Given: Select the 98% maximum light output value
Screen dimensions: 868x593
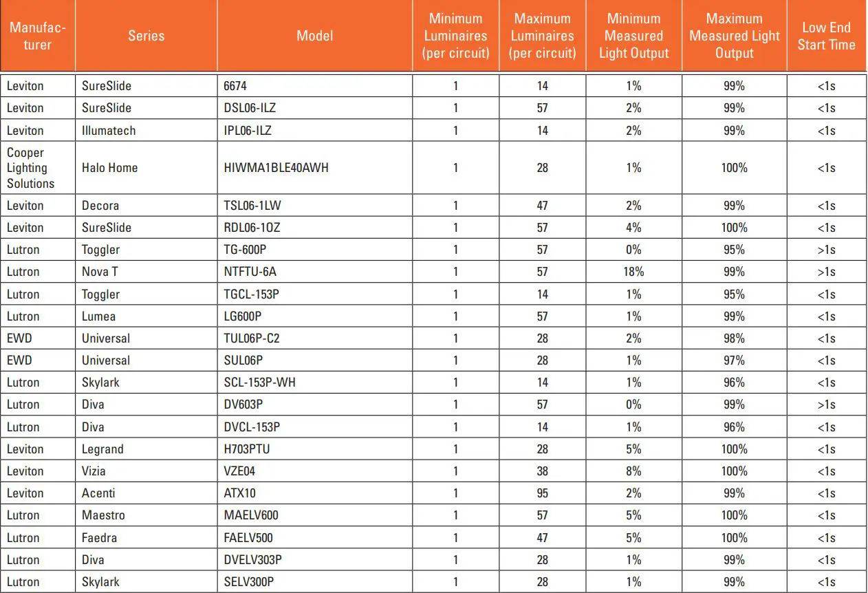Looking at the screenshot, I should point(734,338).
